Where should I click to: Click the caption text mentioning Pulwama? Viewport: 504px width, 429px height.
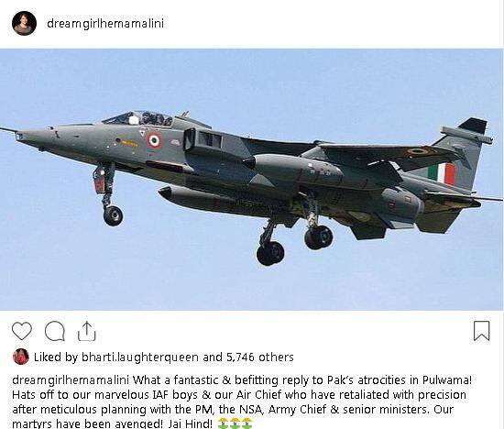point(302,380)
